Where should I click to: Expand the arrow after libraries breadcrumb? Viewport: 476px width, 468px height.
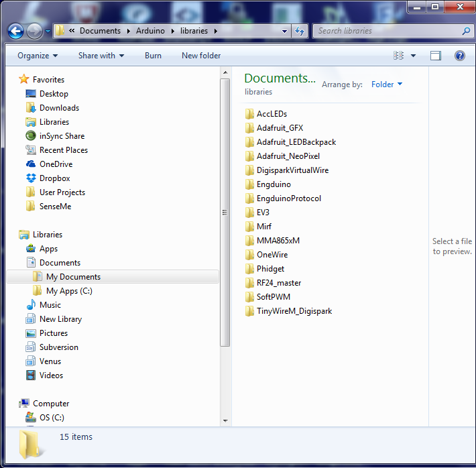tap(215, 31)
